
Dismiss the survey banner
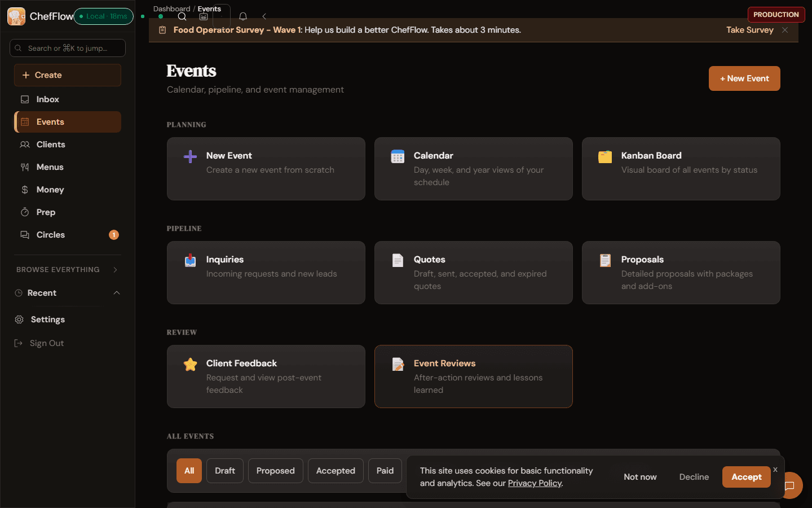785,30
